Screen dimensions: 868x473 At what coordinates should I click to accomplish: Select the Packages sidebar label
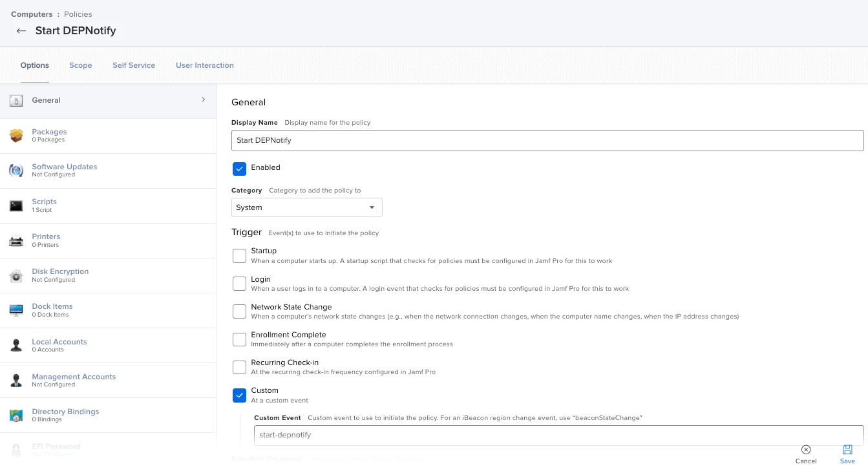[x=50, y=132]
